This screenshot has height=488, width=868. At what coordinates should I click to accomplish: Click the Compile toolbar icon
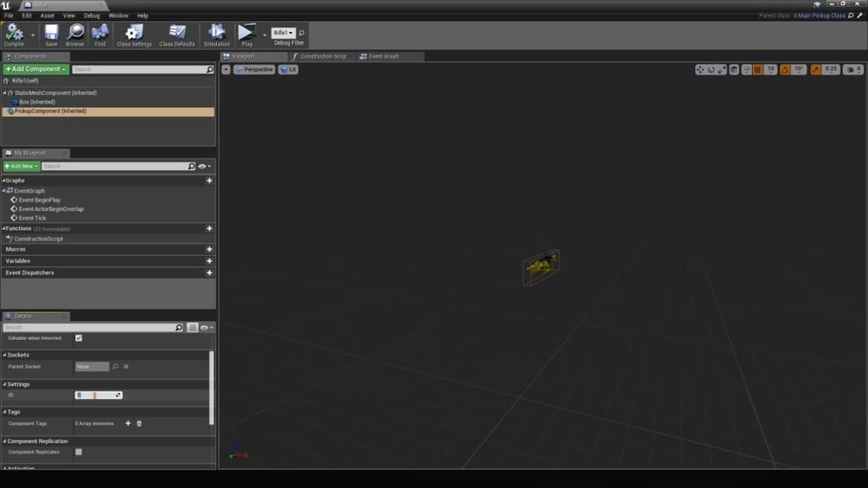tap(14, 34)
